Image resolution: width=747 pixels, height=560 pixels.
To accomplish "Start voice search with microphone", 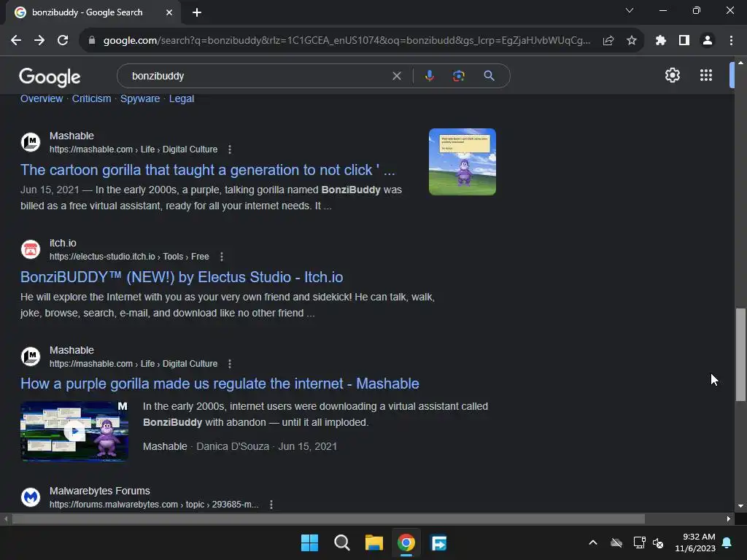I will point(429,76).
